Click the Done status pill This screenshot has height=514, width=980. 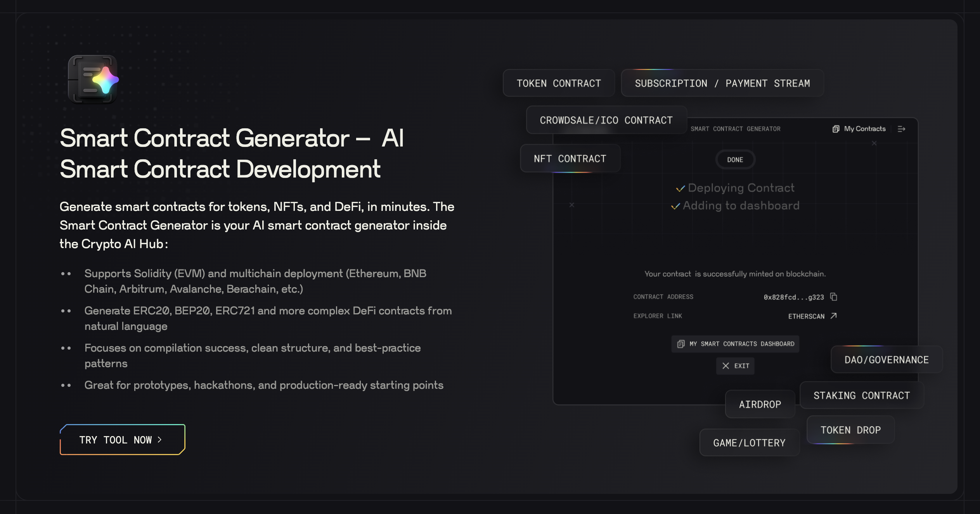[735, 160]
